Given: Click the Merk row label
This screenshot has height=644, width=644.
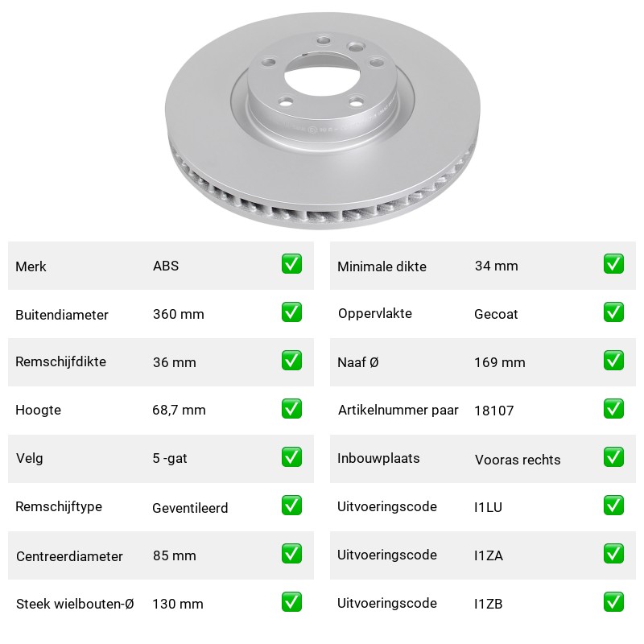Looking at the screenshot, I should point(31,266).
